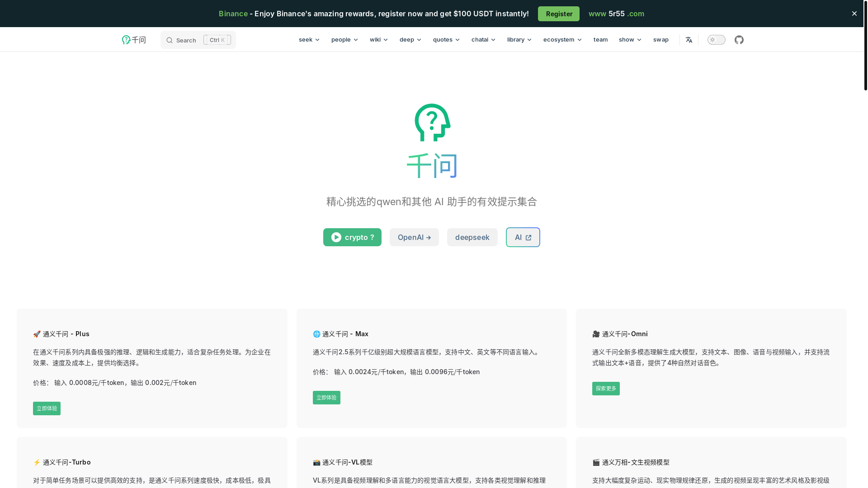Open the Binance link in banner
Screen dimensions: 868x488
tap(233, 14)
